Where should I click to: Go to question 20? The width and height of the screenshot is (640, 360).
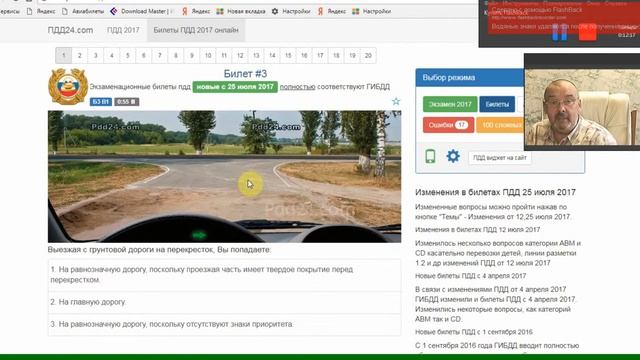368,56
